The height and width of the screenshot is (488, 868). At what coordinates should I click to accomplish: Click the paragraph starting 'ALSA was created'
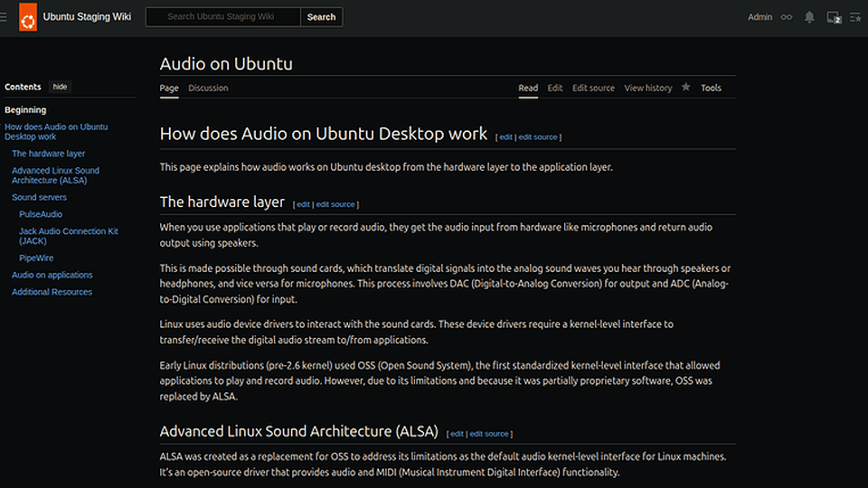point(443,465)
